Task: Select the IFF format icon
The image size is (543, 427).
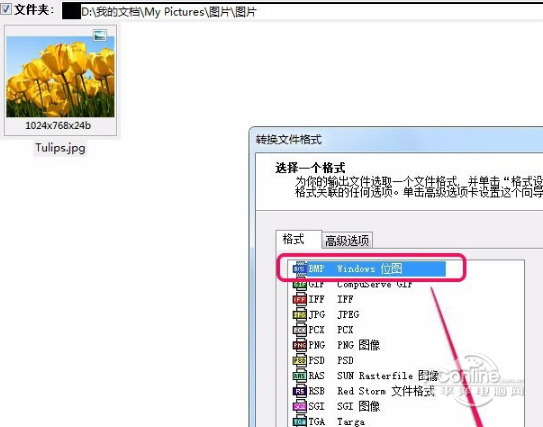Action: pos(300,299)
